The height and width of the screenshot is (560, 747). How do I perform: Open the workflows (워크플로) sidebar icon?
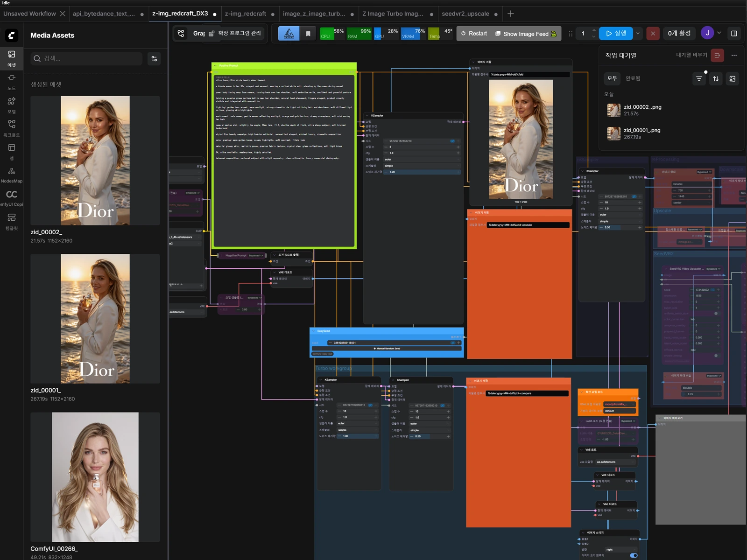[12, 128]
